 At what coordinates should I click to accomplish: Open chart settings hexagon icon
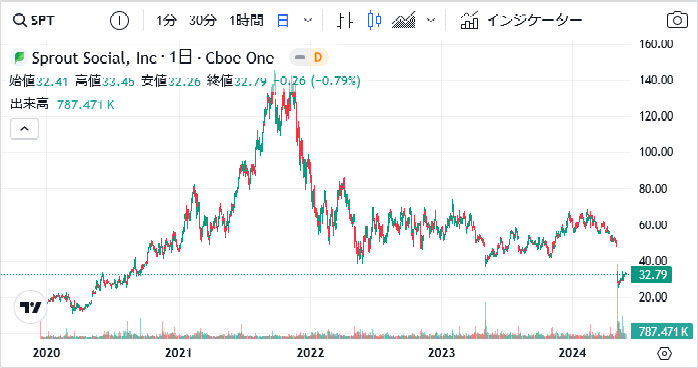click(x=664, y=353)
